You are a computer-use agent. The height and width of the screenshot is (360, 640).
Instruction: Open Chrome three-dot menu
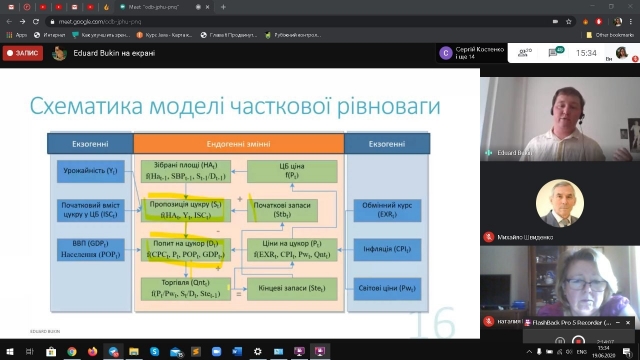(x=631, y=22)
